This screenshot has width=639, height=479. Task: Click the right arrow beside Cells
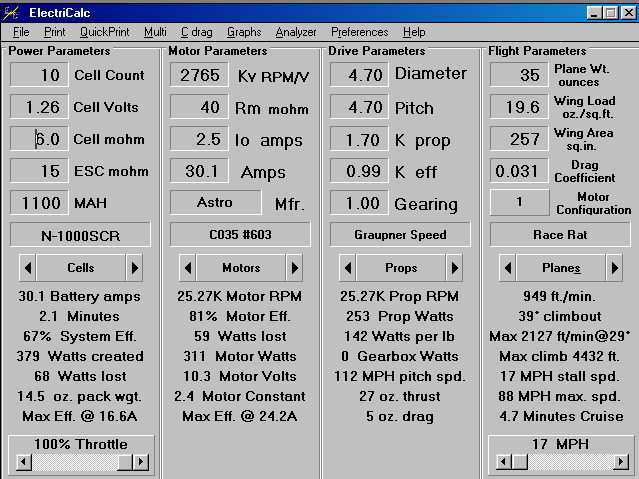pos(134,268)
